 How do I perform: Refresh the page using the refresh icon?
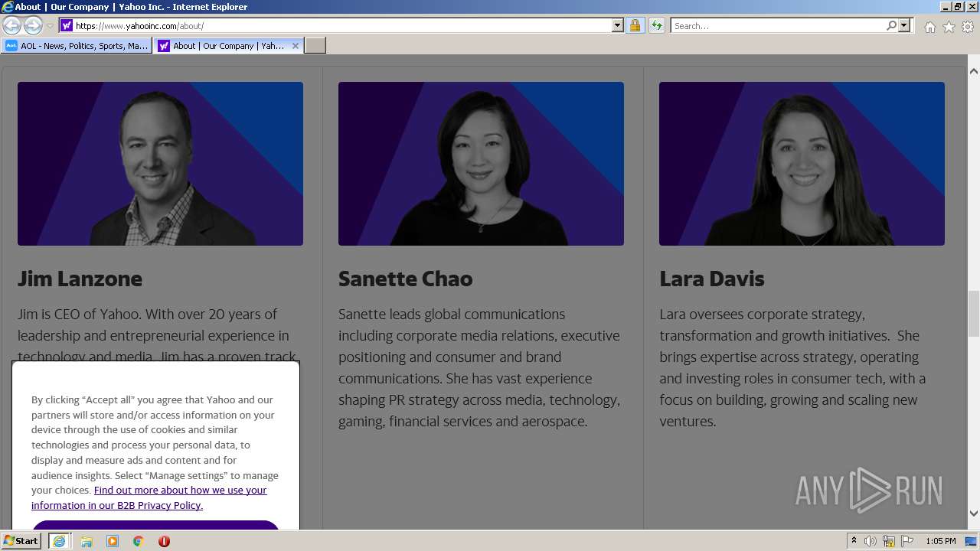pyautogui.click(x=656, y=25)
